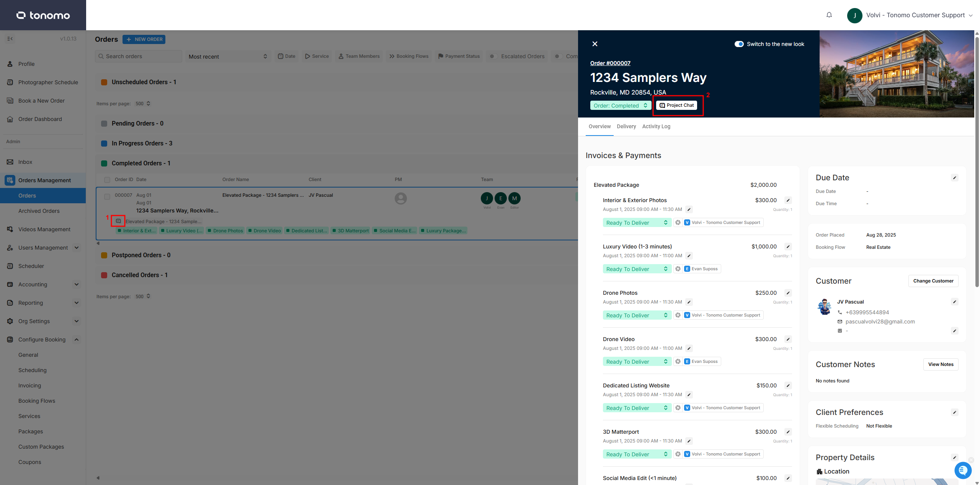Viewport: 980px width, 485px height.
Task: Open the Order #000007 link
Action: tap(610, 63)
